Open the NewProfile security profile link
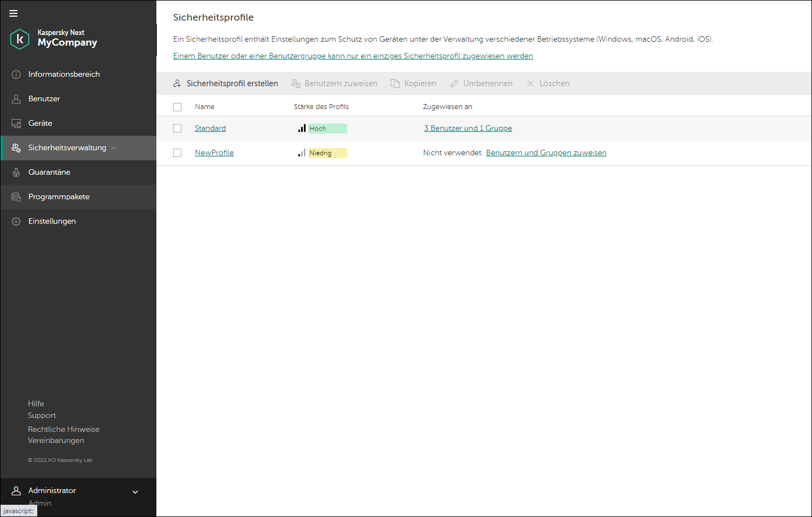812x517 pixels. pos(214,153)
